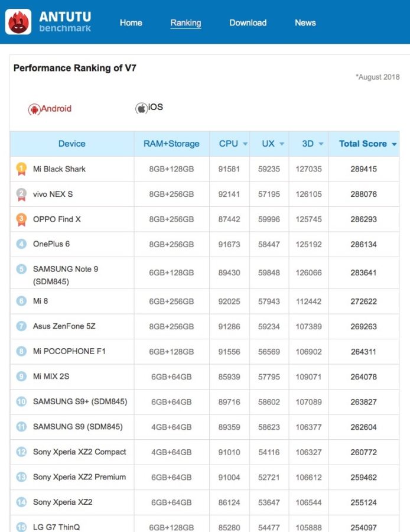Select the Android robot icon
The height and width of the screenshot is (532, 410).
(34, 109)
